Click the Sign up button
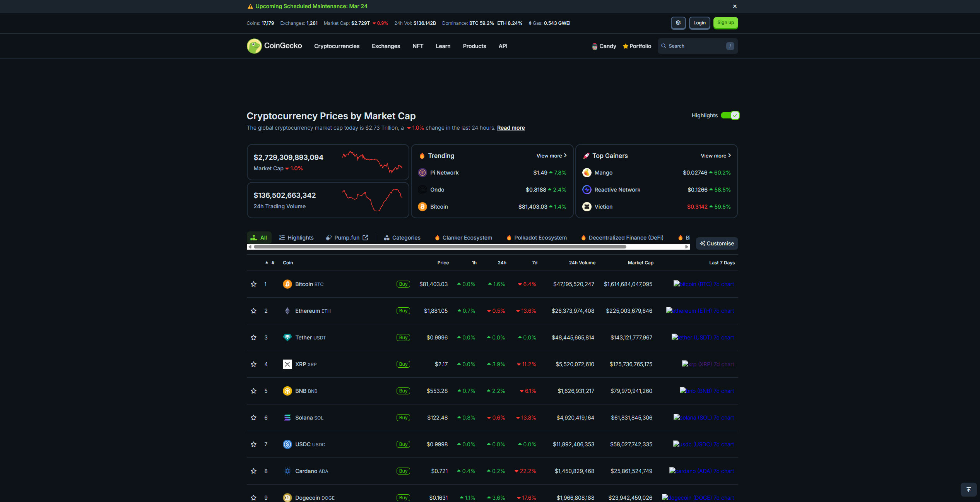The height and width of the screenshot is (502, 980). 725,23
